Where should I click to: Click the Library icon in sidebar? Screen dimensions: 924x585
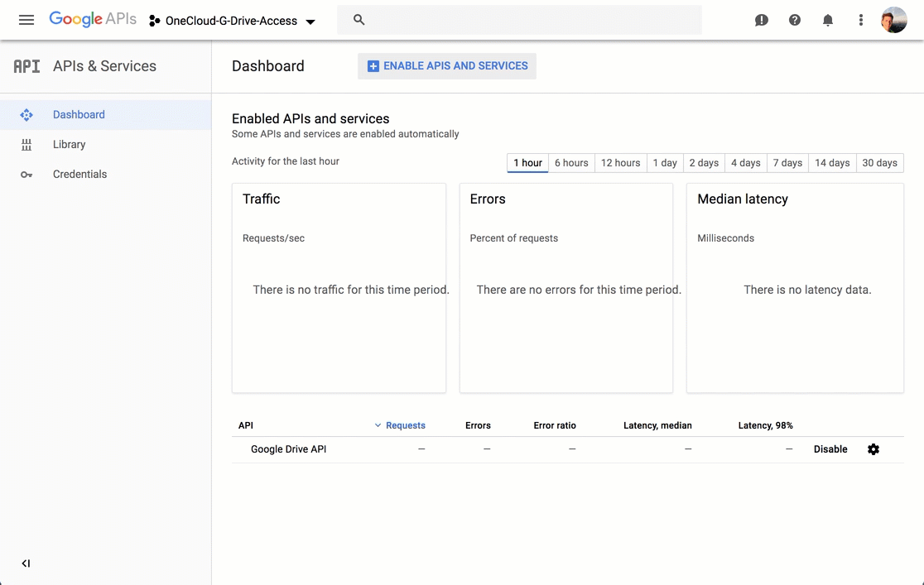[x=26, y=145]
